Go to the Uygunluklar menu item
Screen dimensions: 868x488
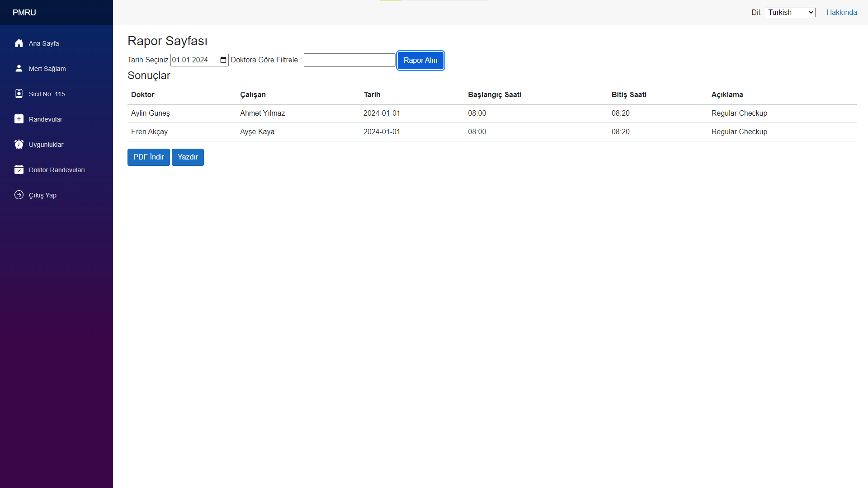[46, 145]
